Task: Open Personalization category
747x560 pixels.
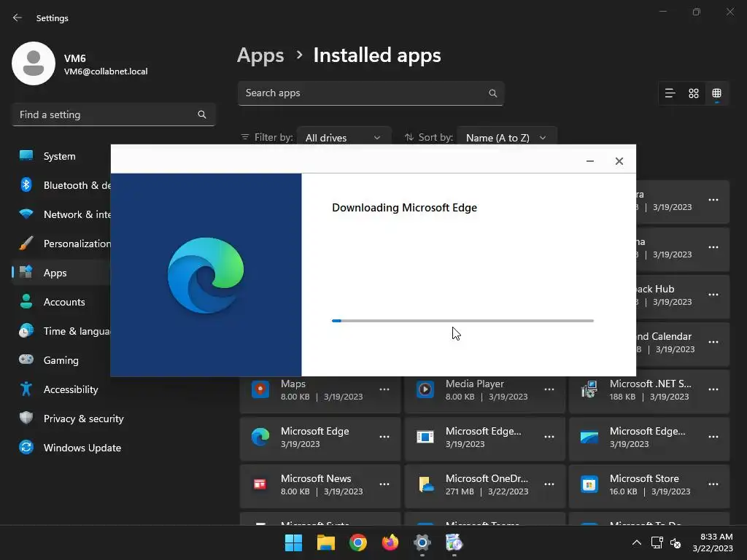Action: click(62, 244)
